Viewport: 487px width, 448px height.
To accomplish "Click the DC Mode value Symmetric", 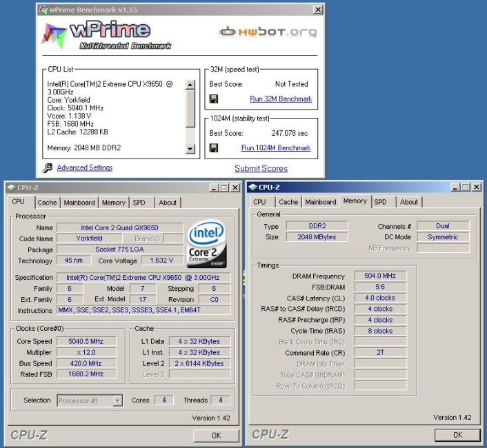I will 443,237.
